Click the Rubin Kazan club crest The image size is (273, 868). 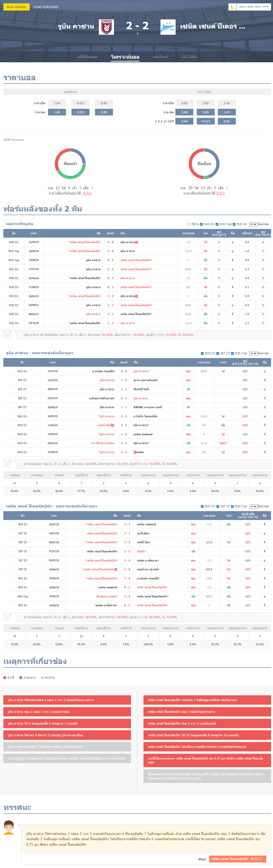point(106,27)
